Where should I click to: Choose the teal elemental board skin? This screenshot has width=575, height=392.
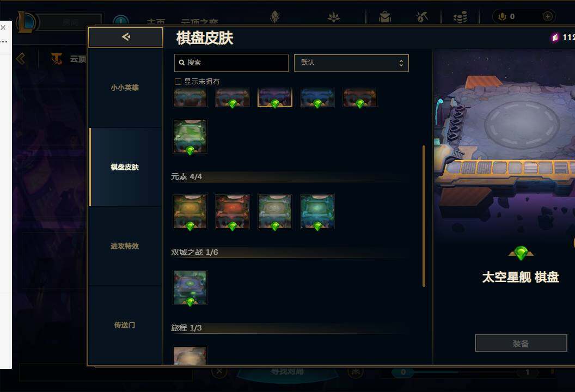(x=317, y=212)
